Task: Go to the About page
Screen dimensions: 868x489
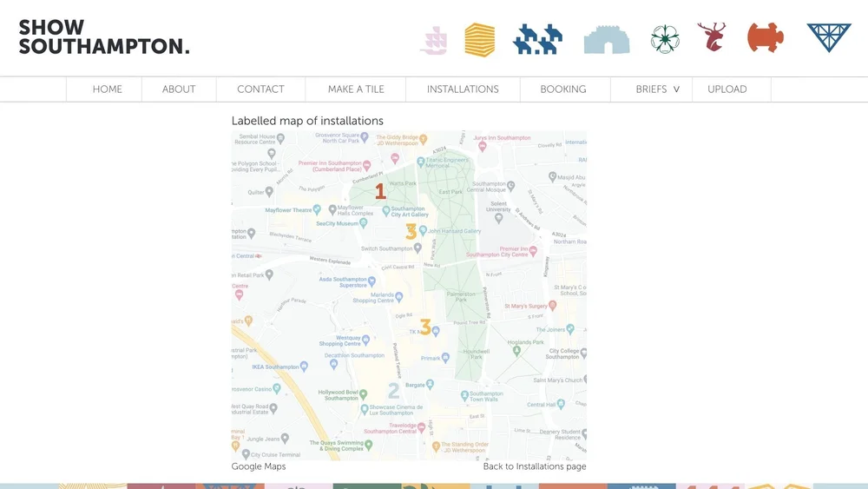Action: [179, 89]
